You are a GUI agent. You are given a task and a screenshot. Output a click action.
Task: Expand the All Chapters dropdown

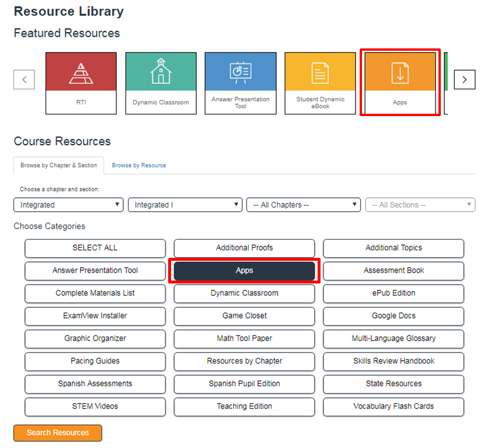(304, 205)
